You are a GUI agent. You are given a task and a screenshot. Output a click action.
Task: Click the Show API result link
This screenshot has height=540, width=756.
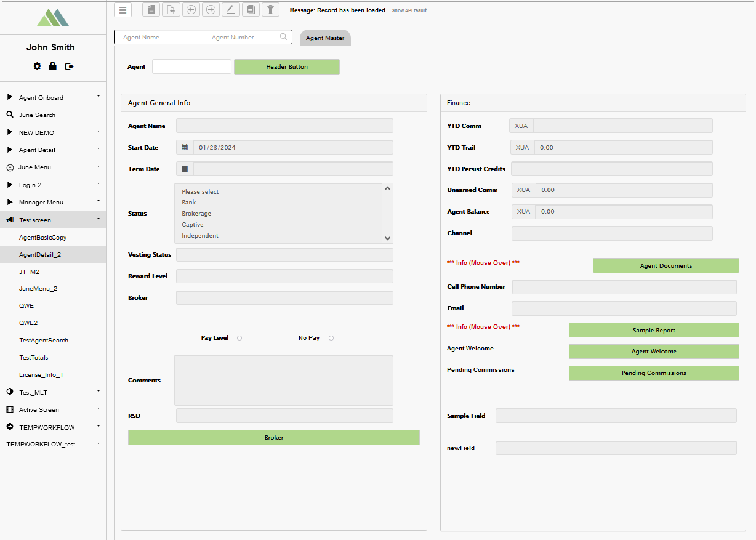pyautogui.click(x=409, y=10)
